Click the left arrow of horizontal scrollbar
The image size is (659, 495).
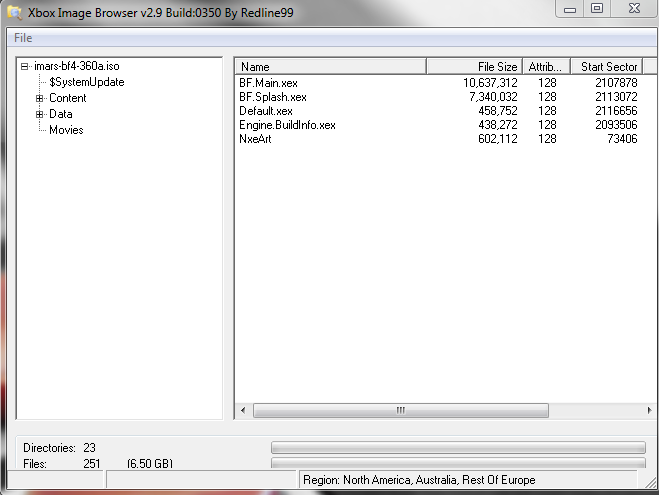(x=243, y=410)
